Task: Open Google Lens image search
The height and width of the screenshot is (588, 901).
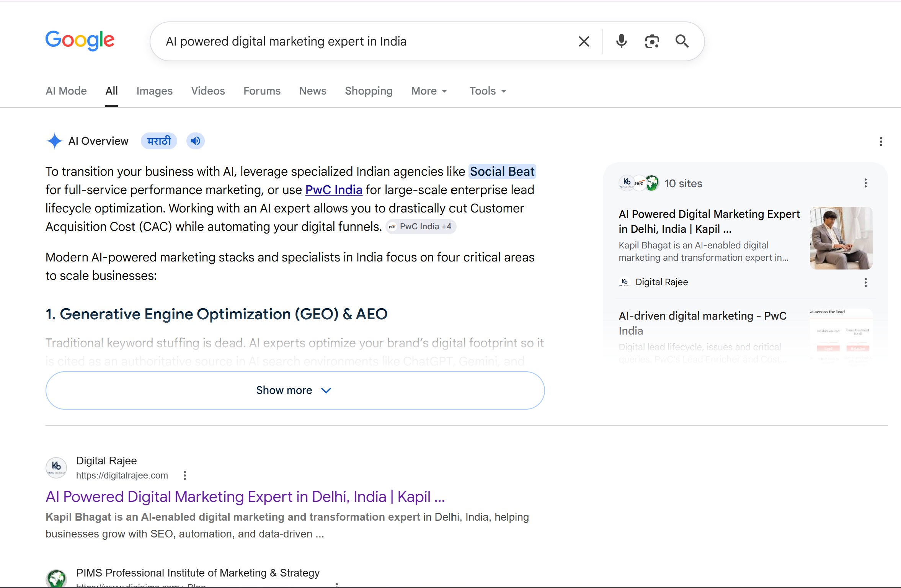Action: [x=652, y=41]
